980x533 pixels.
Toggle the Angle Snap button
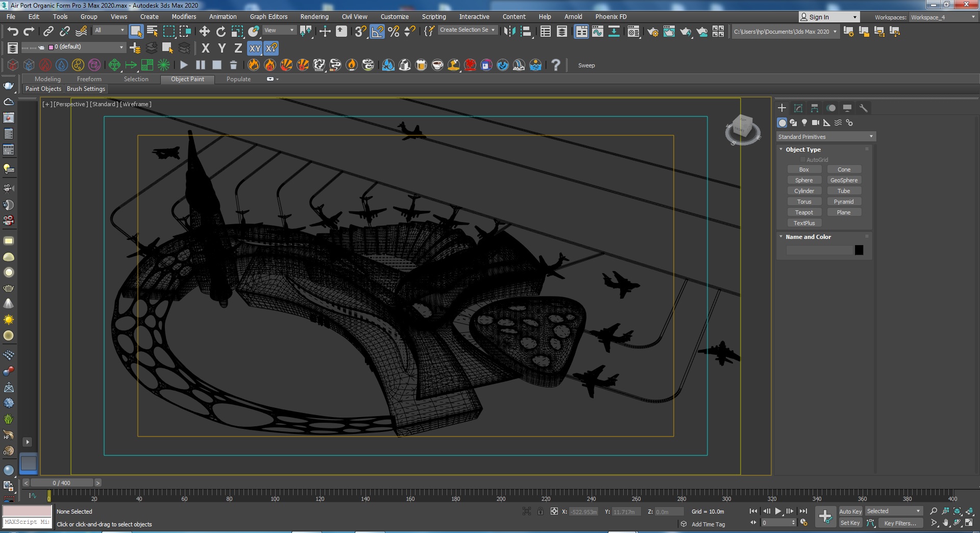click(x=377, y=32)
